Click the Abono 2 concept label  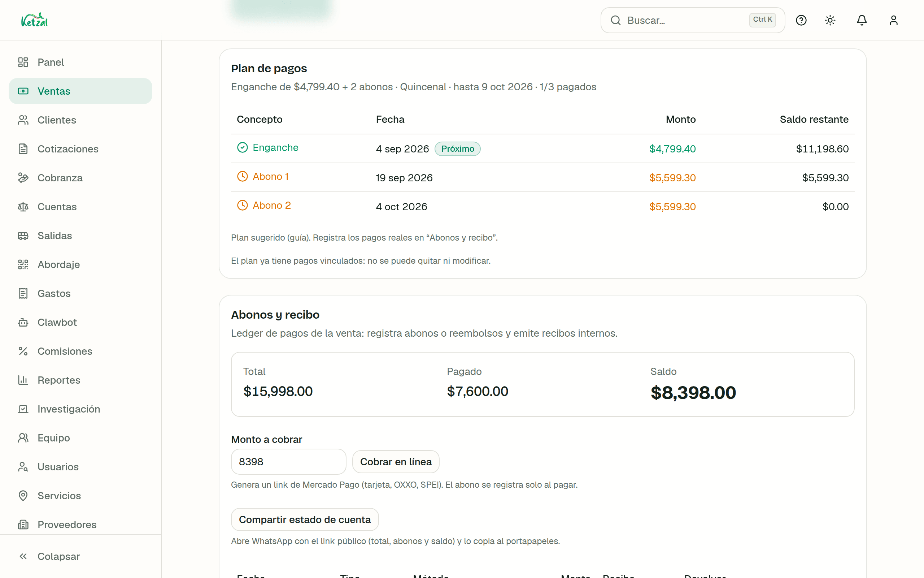click(x=271, y=206)
